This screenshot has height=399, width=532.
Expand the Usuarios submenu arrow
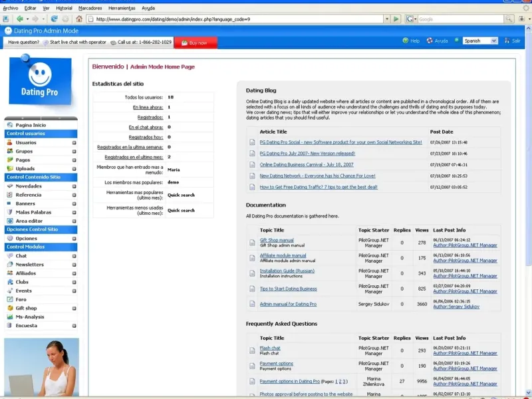[74, 143]
